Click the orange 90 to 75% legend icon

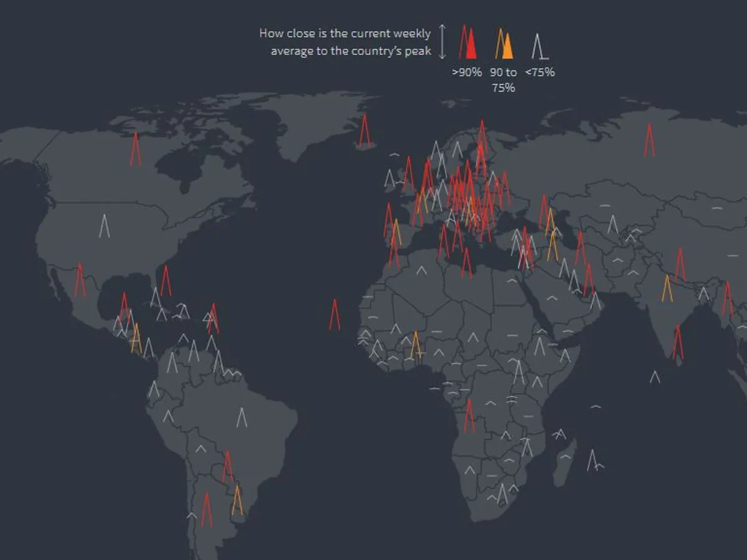tap(504, 44)
